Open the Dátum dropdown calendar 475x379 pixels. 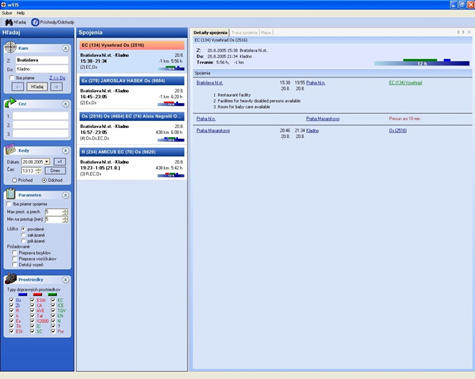tap(47, 162)
